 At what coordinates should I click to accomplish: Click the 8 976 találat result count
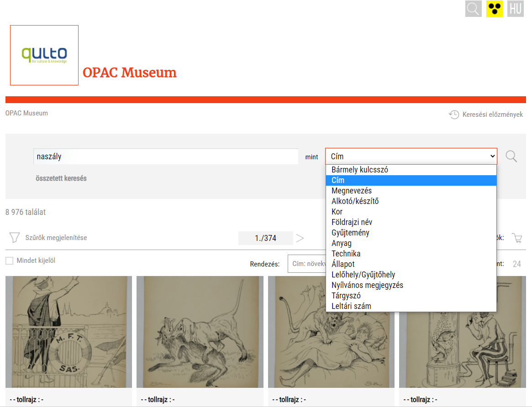[x=26, y=212]
